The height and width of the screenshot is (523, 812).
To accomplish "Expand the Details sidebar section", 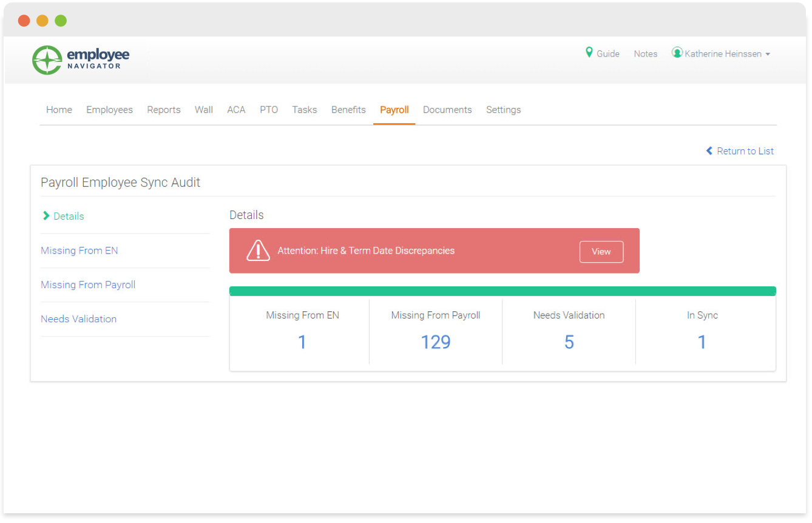I will [x=69, y=216].
